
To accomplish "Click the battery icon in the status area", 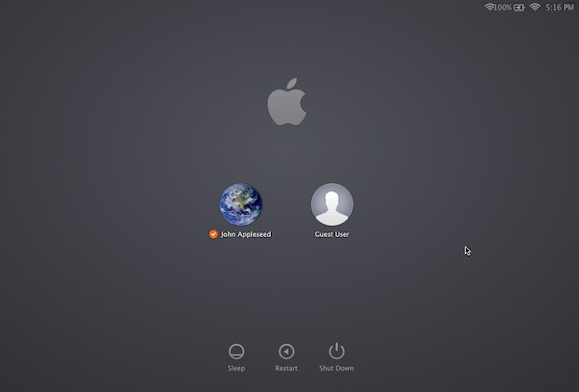I will 519,7.
